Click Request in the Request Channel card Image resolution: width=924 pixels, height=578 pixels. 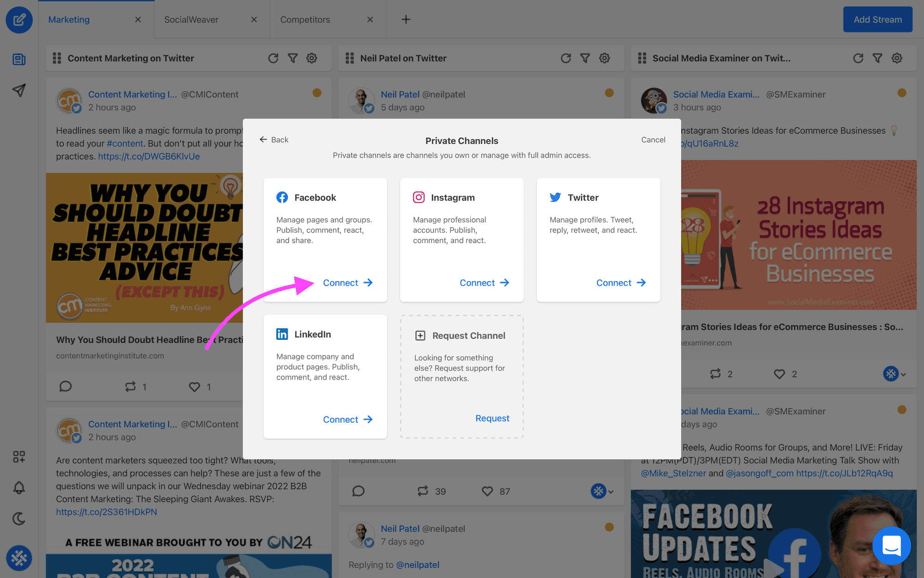492,418
